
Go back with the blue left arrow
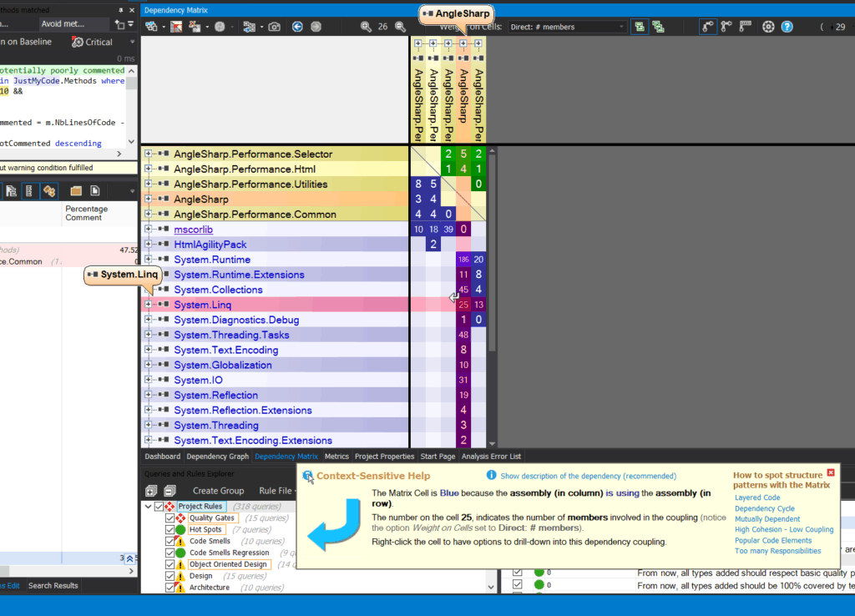(x=297, y=27)
